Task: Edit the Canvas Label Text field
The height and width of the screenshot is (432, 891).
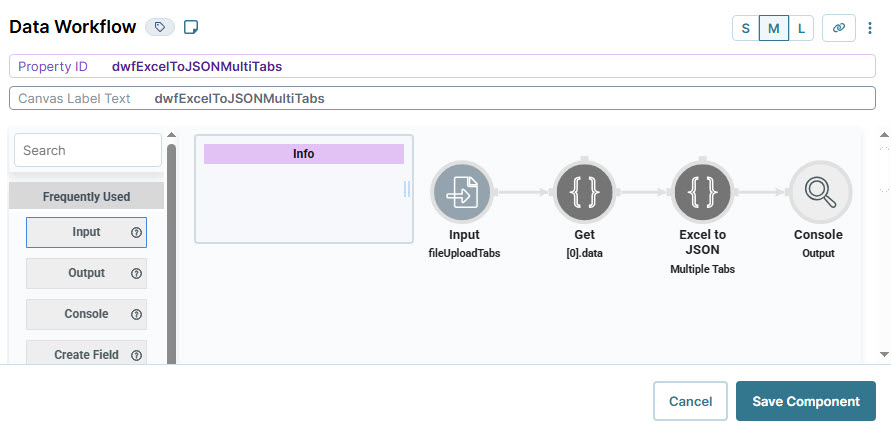Action: pos(442,98)
